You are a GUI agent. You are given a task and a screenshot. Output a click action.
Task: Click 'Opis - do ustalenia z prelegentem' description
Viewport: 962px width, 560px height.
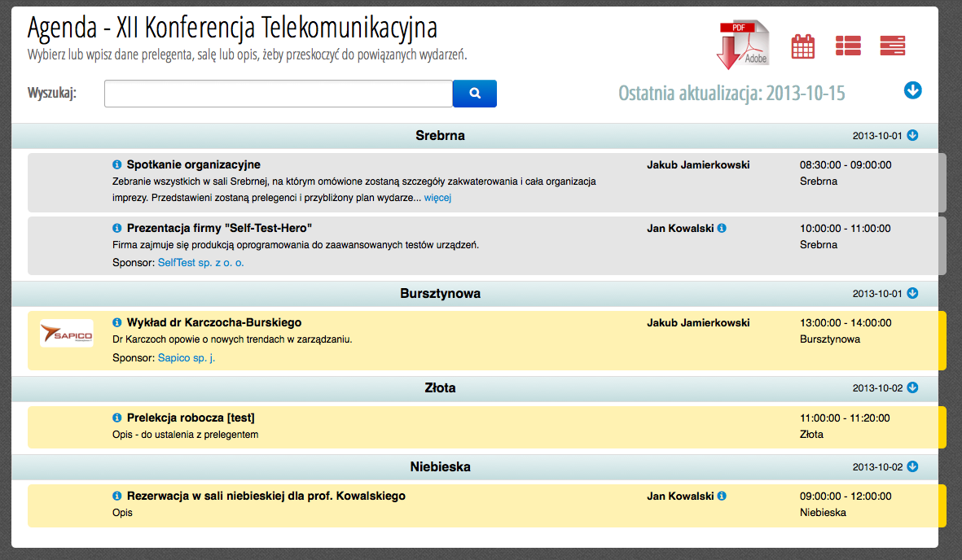[x=185, y=435]
